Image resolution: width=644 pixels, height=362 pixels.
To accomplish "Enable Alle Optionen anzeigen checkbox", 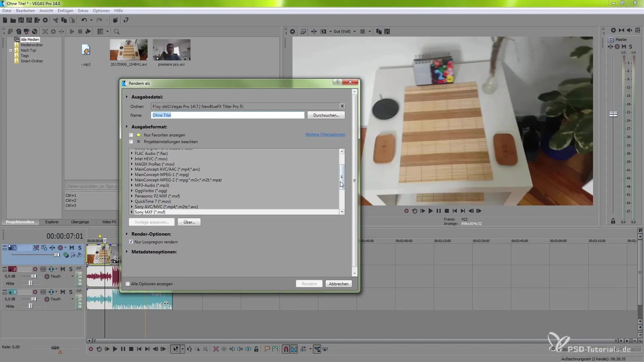I will 128,284.
